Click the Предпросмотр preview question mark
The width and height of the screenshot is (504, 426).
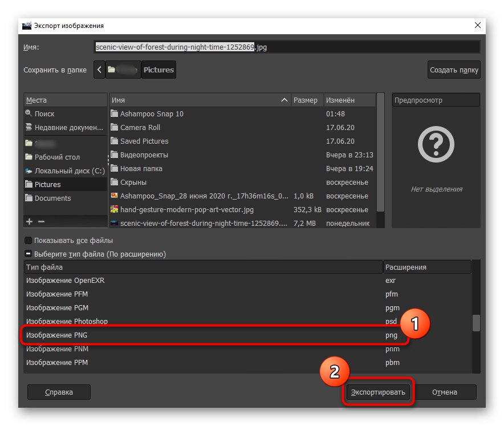click(436, 144)
